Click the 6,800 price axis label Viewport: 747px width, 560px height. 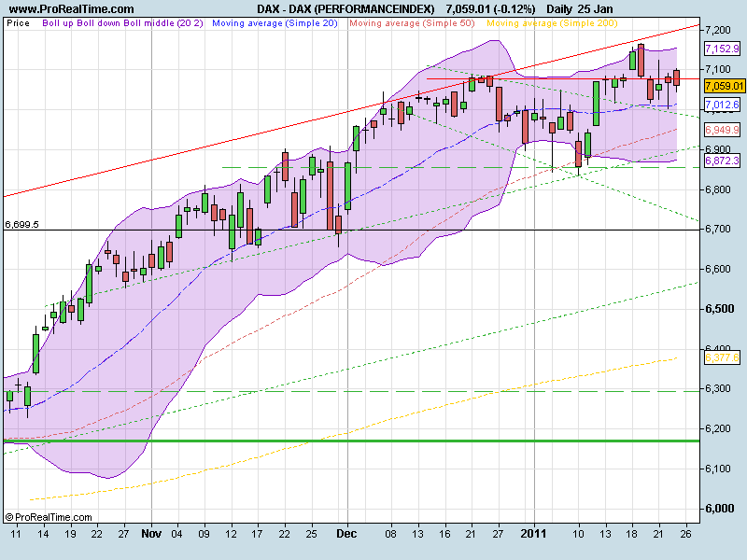tap(718, 189)
